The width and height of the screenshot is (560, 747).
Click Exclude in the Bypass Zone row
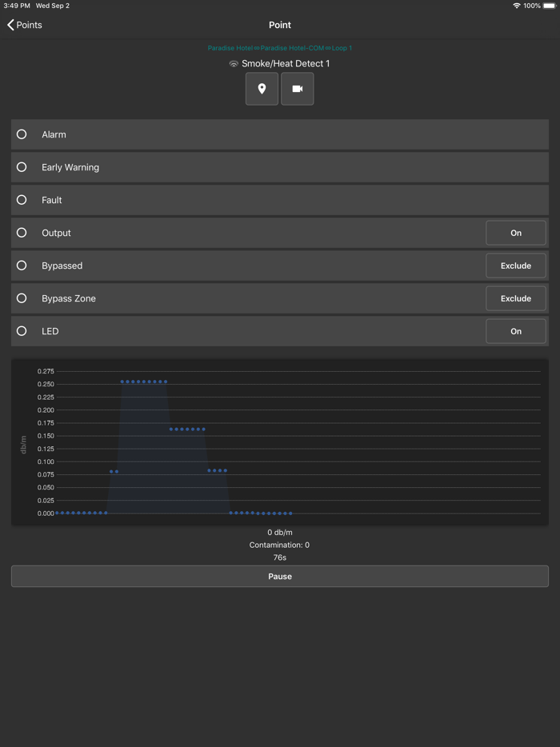(516, 298)
